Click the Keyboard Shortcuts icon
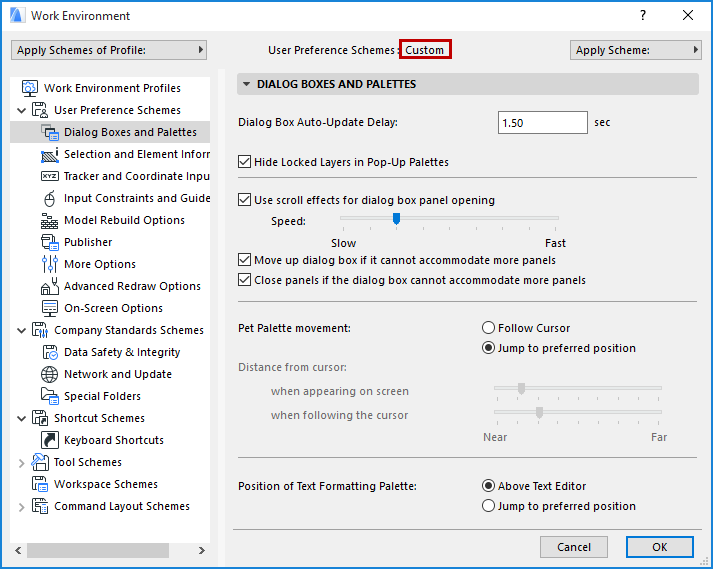713x569 pixels. coord(50,440)
